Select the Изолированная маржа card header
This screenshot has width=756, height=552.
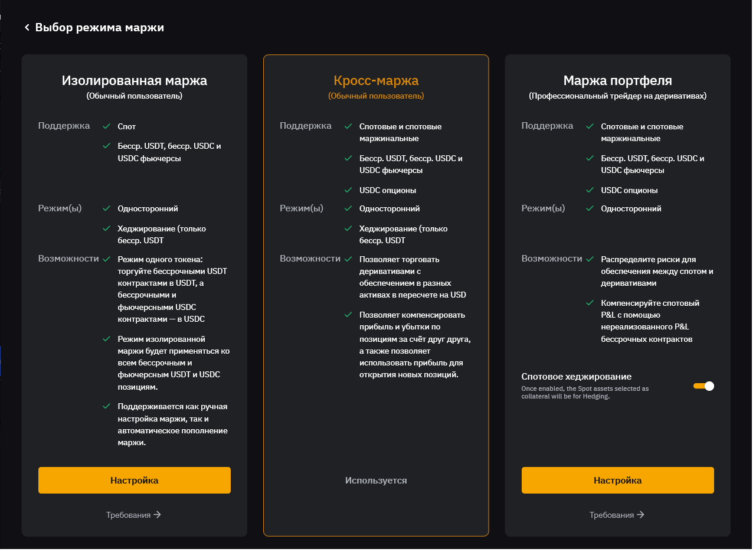[134, 80]
